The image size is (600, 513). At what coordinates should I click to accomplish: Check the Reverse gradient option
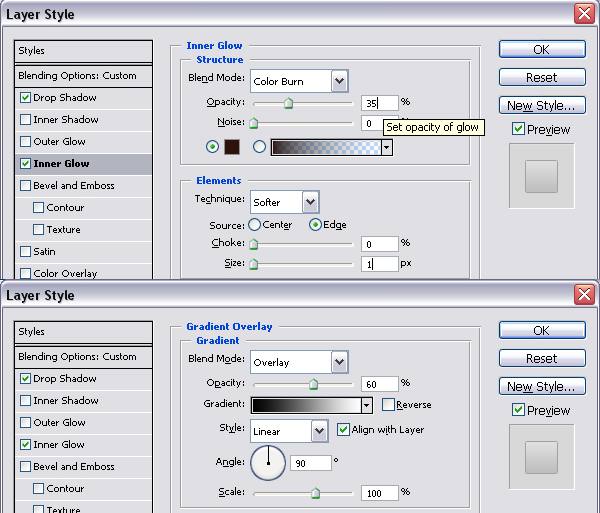(x=388, y=404)
